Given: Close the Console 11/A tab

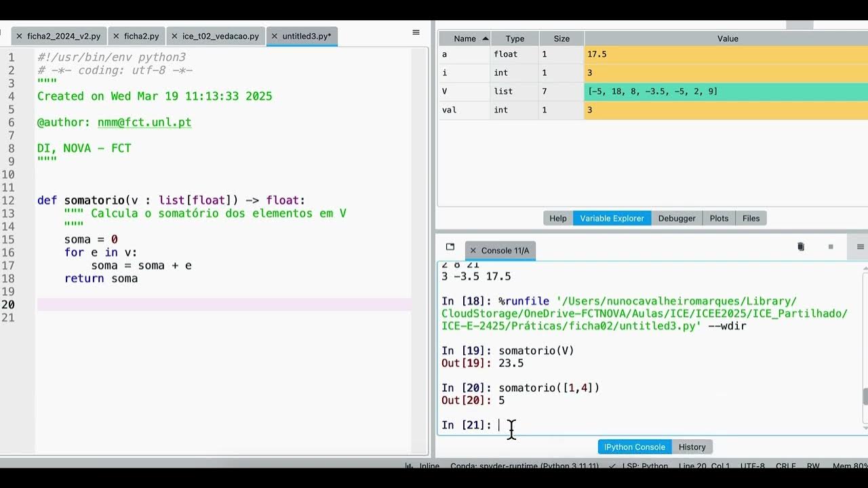Looking at the screenshot, I should pos(473,251).
